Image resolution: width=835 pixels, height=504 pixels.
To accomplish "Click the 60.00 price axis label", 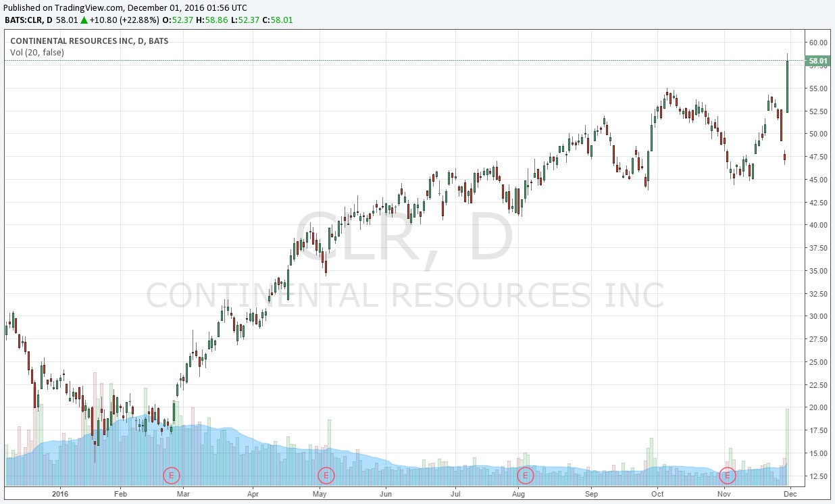I will click(818, 42).
